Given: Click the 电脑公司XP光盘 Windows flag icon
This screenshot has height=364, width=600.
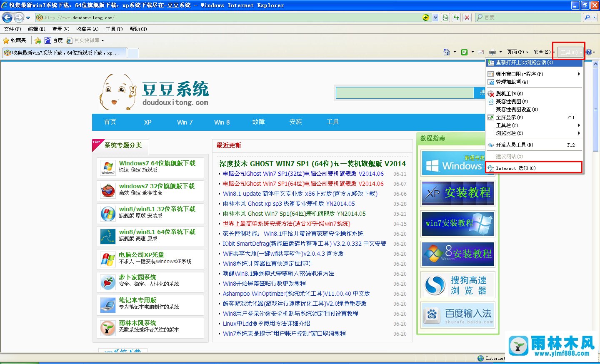Looking at the screenshot, I should [x=108, y=259].
